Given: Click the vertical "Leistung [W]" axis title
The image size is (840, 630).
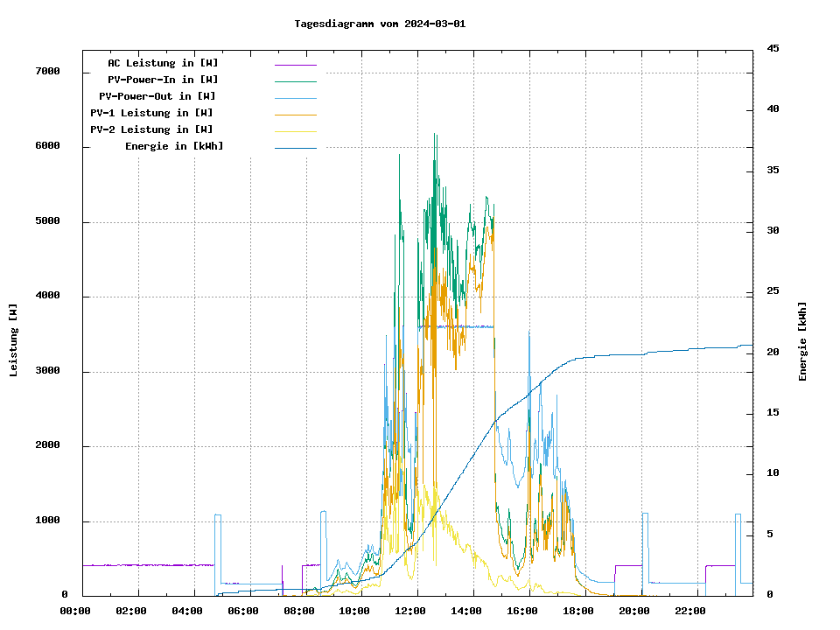Looking at the screenshot, I should pos(14,340).
